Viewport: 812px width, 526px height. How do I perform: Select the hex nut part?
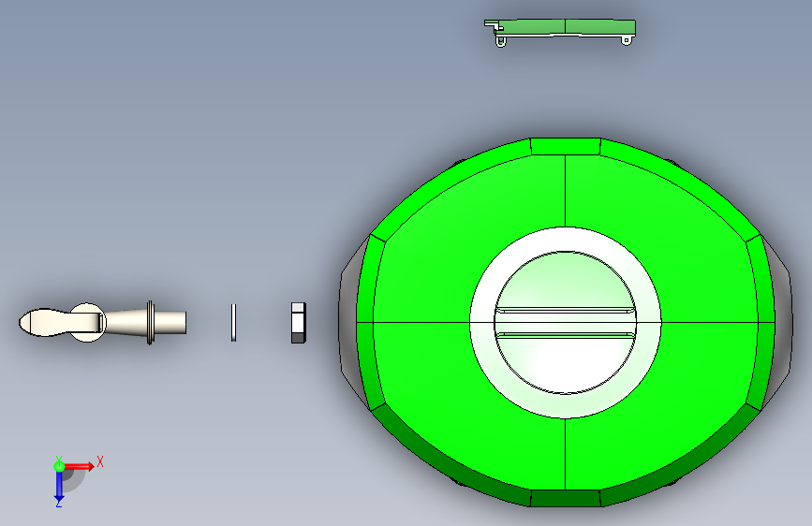pos(298,323)
